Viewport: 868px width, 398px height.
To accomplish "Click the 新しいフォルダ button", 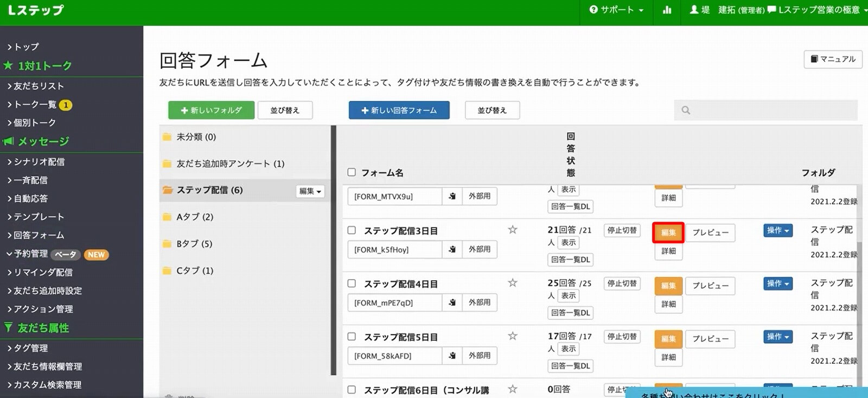I will pyautogui.click(x=211, y=110).
